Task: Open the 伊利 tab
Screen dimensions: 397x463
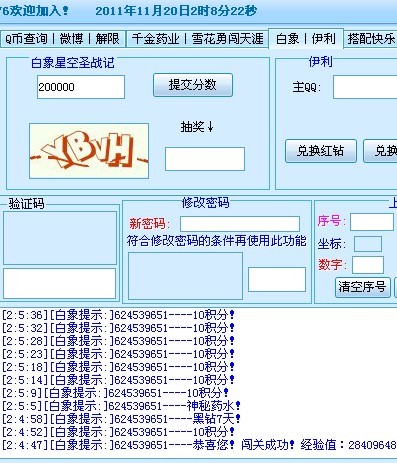Action: 323,39
